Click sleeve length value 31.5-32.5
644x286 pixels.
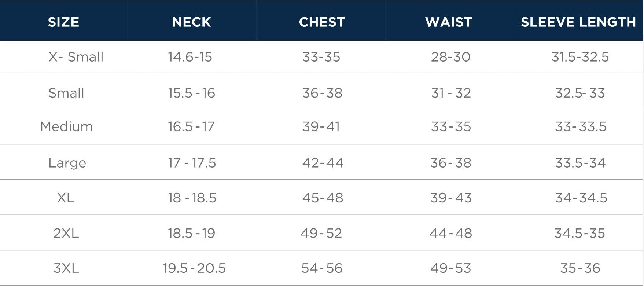[580, 57]
